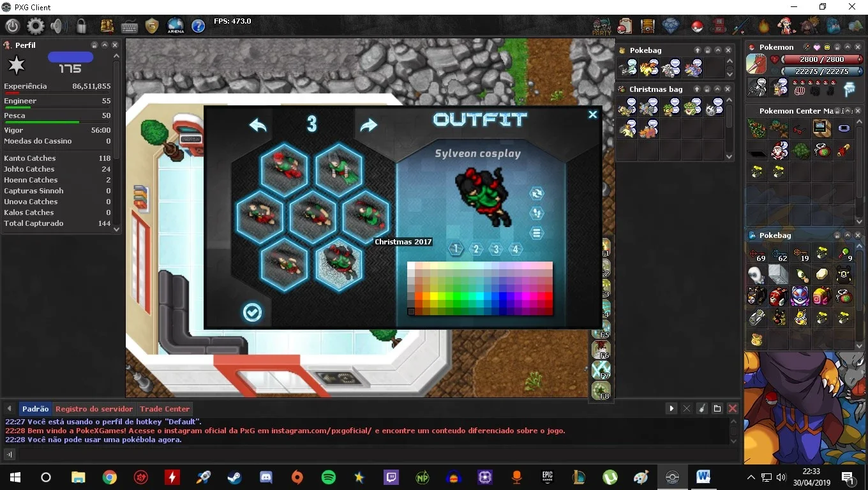The height and width of the screenshot is (490, 868).
Task: Toggle the padlock icon in top toolbar
Action: coord(81,26)
